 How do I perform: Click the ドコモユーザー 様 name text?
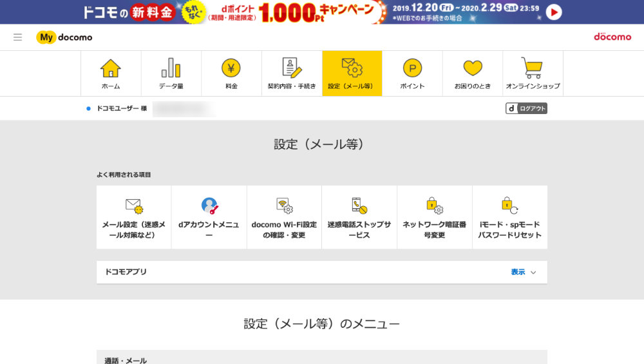point(122,108)
